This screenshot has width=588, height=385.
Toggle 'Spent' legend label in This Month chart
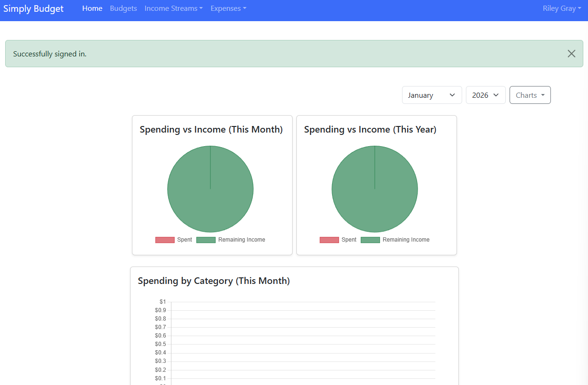[x=185, y=240]
